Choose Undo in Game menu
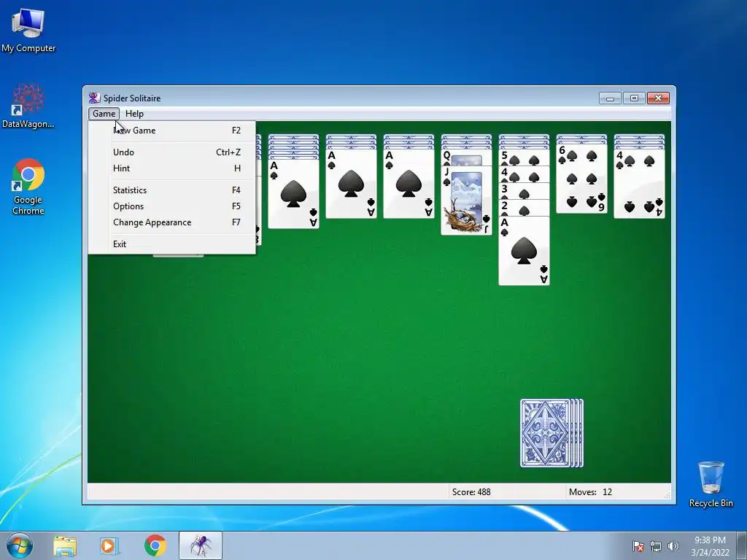 pos(172,152)
